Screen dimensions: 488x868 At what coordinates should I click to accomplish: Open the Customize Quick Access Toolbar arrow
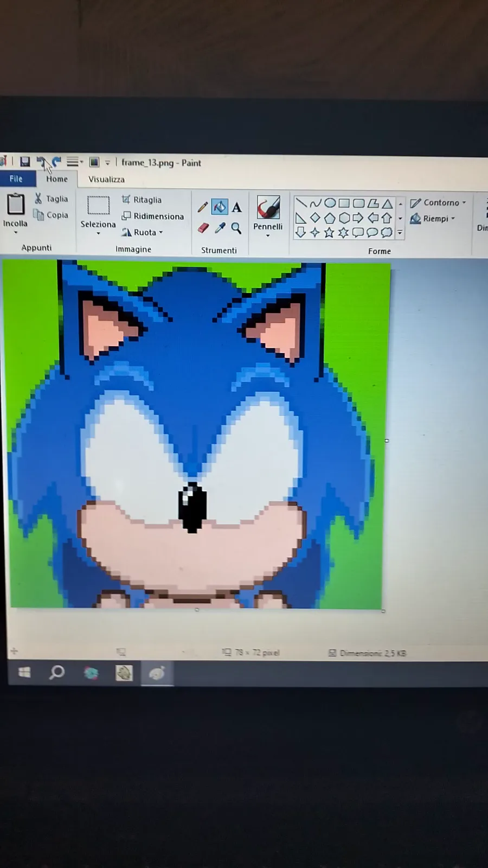(107, 162)
